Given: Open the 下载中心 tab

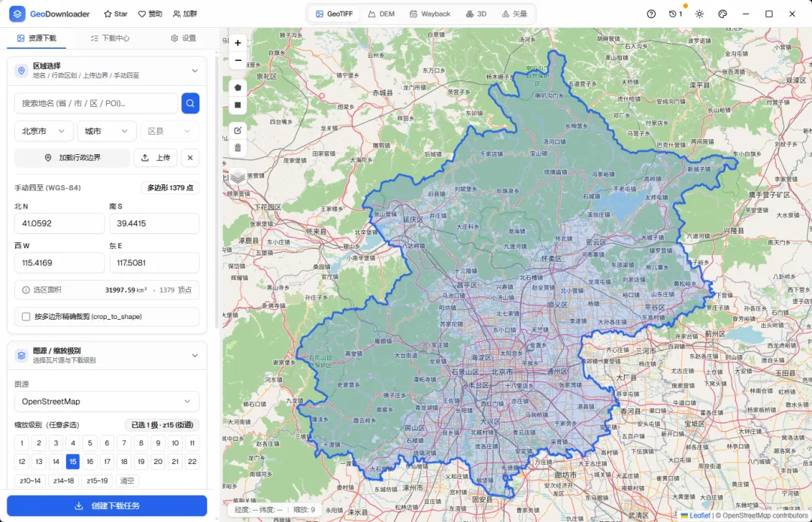Looking at the screenshot, I should [x=110, y=38].
